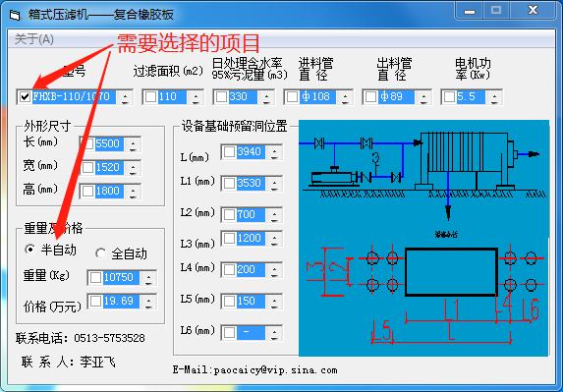
Task: Click spinner arrows beside model FHXB-110/1070
Action: pyautogui.click(x=125, y=97)
